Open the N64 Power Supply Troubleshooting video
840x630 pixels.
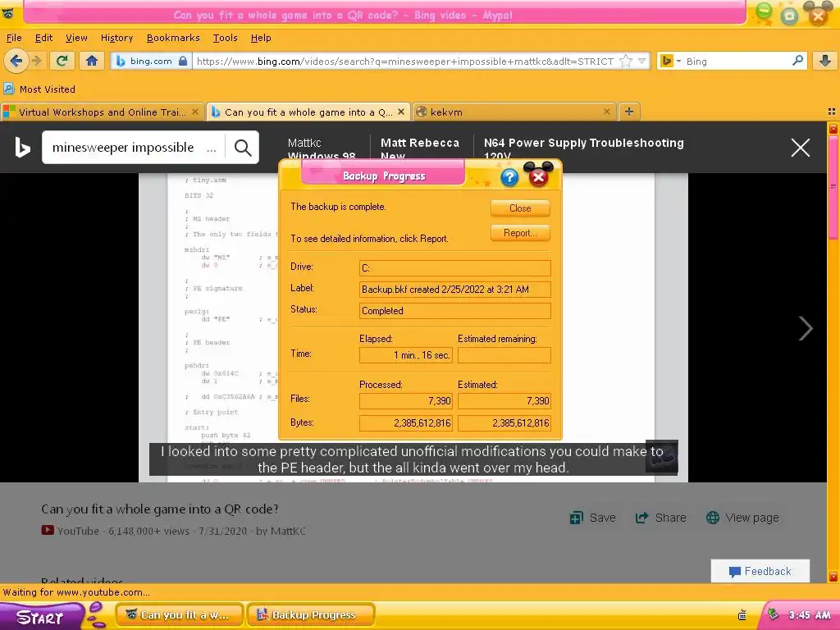pos(583,149)
